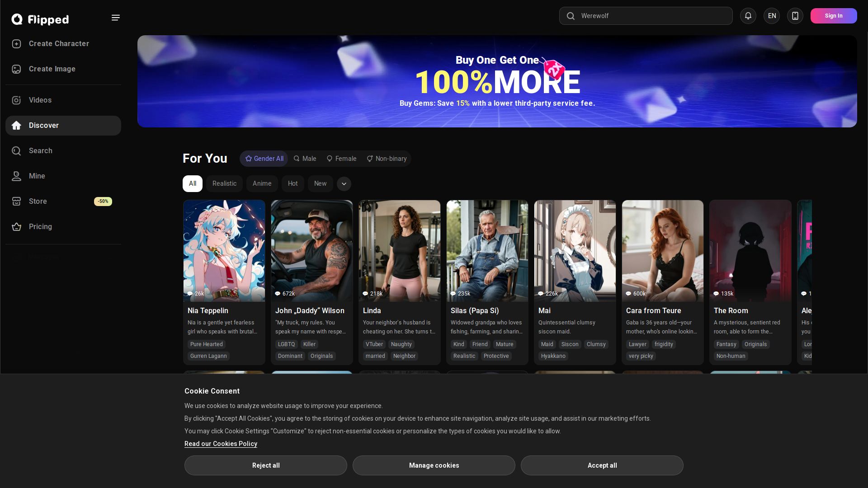The height and width of the screenshot is (488, 868).
Task: Click Accept all cookies
Action: (602, 465)
